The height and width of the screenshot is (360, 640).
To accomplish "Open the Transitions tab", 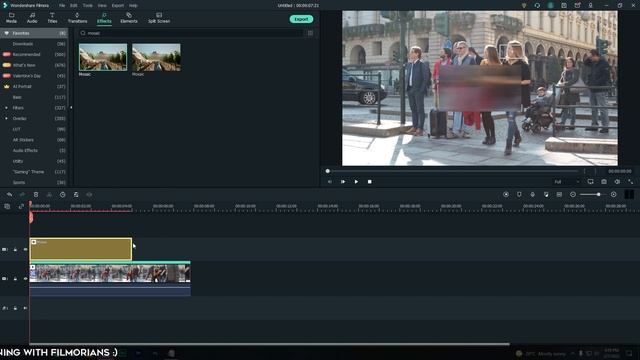I will coord(77,18).
